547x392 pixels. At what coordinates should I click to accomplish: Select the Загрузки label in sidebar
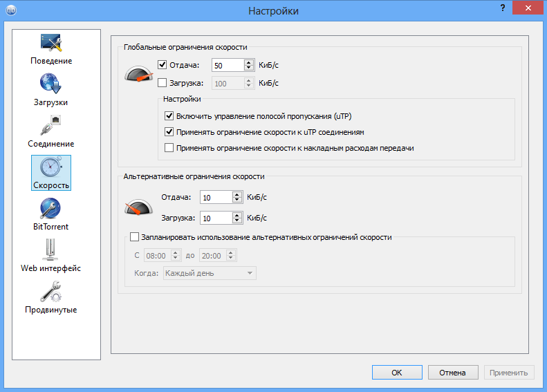tap(51, 102)
